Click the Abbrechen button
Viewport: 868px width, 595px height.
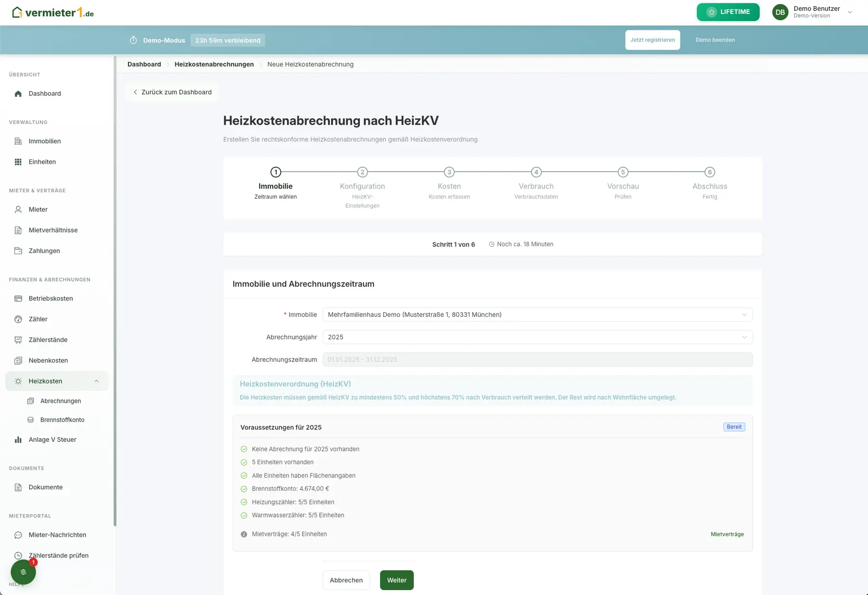click(x=346, y=580)
